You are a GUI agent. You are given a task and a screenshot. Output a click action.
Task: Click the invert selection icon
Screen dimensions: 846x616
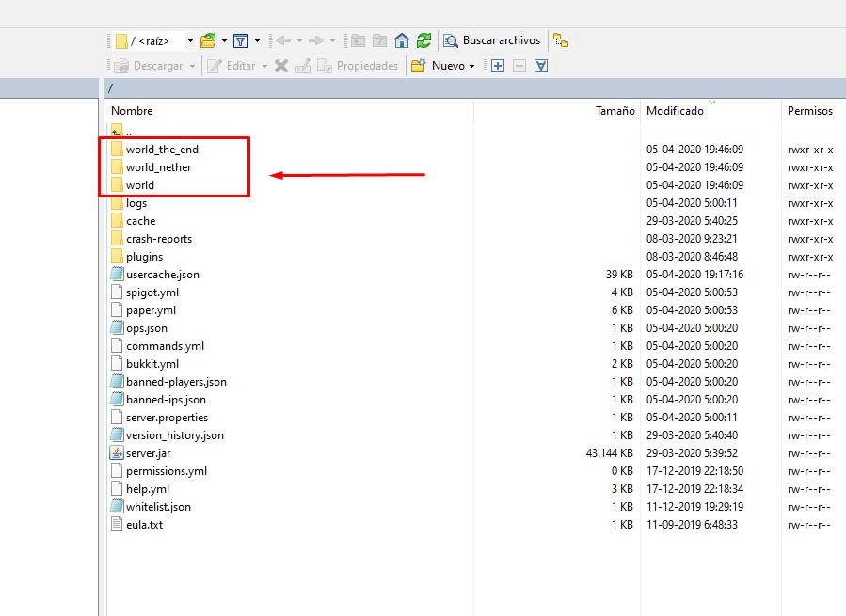click(x=540, y=66)
